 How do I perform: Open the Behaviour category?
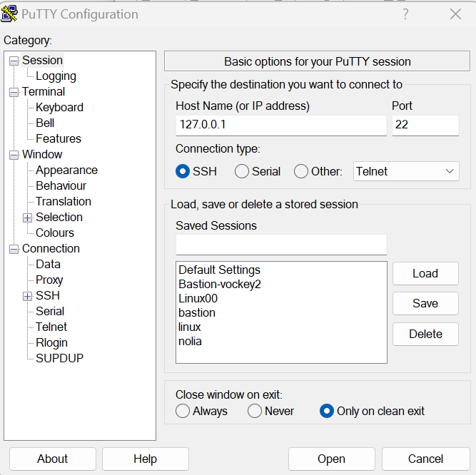[x=61, y=185]
